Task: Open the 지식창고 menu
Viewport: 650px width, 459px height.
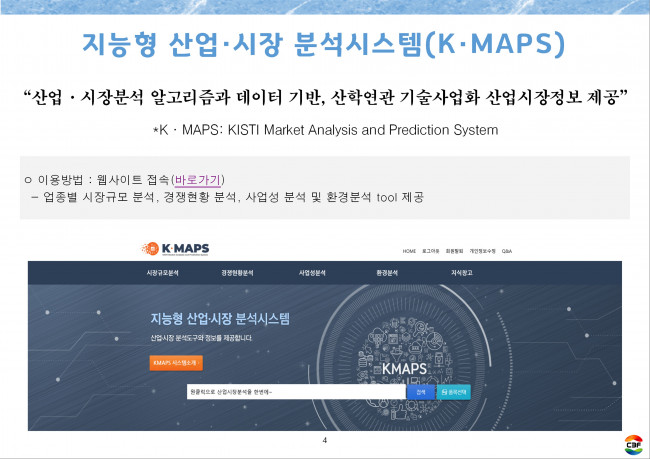Action: click(462, 273)
